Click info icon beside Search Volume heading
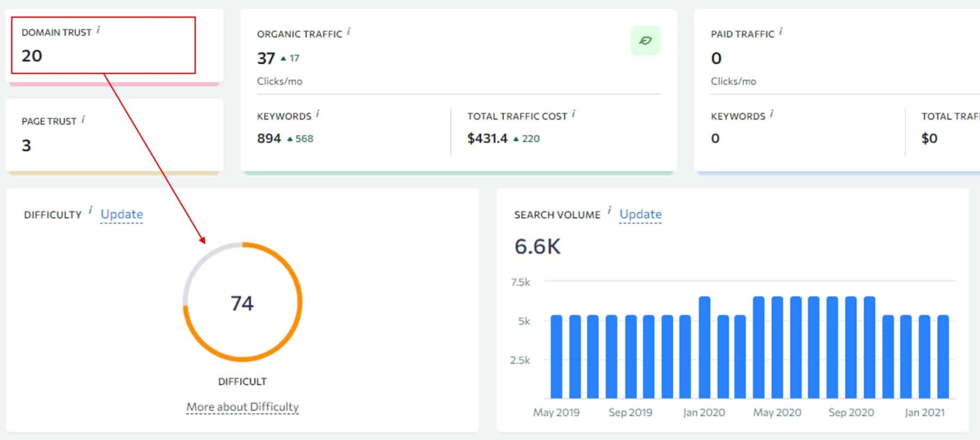 click(x=609, y=210)
